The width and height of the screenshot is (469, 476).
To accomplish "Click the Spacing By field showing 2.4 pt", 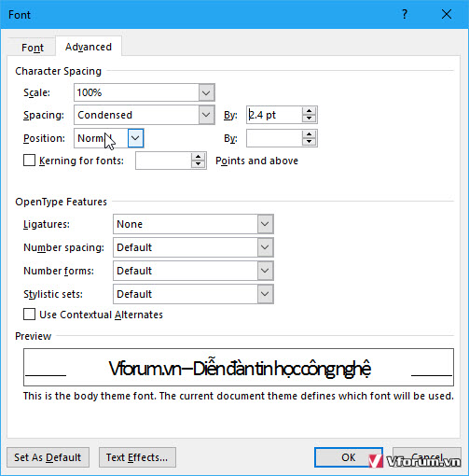I will click(x=274, y=115).
